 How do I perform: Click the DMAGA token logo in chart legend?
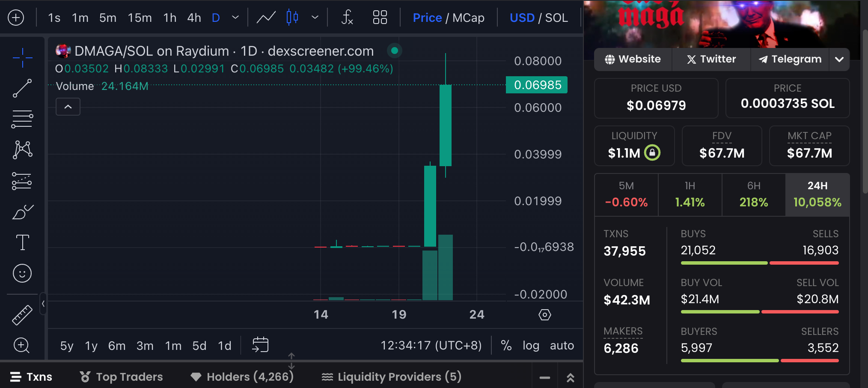63,51
